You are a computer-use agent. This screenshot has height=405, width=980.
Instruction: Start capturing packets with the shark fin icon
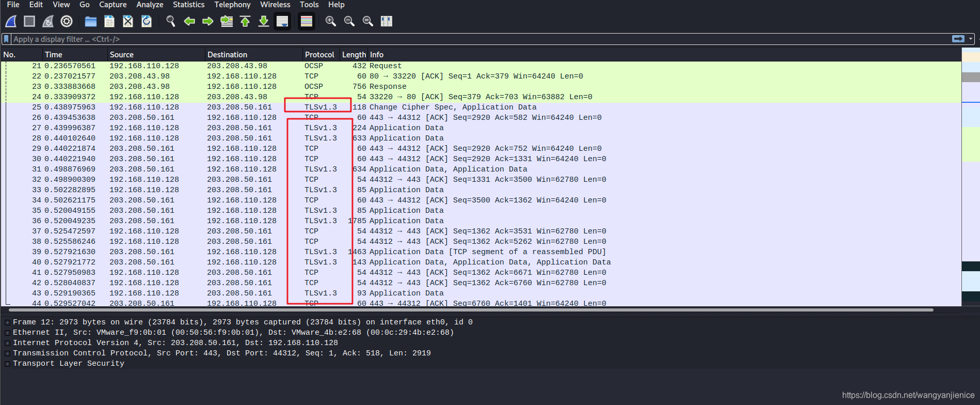(x=11, y=21)
